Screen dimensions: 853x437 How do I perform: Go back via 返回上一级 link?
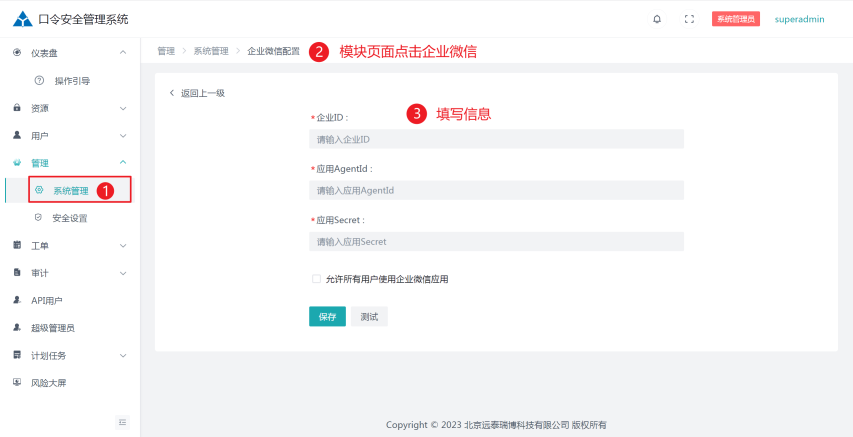point(197,93)
